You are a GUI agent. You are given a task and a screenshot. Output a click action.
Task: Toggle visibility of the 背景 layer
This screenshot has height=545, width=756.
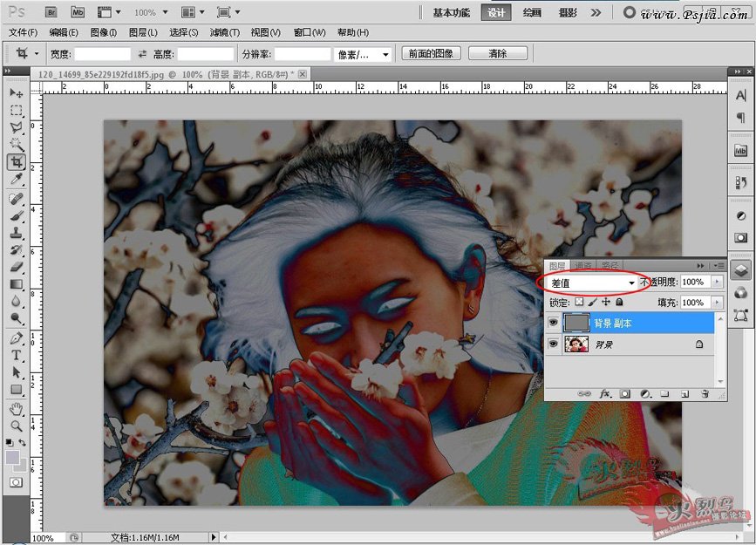(x=553, y=344)
